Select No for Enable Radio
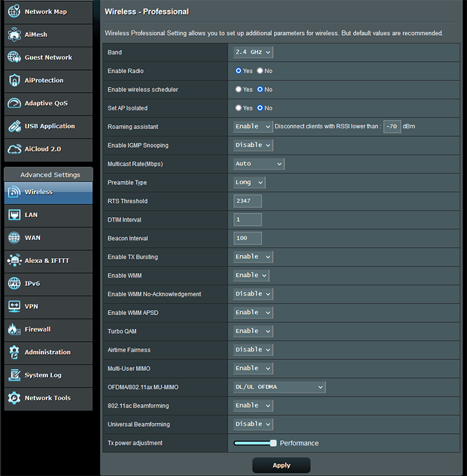This screenshot has width=467, height=476. (260, 71)
